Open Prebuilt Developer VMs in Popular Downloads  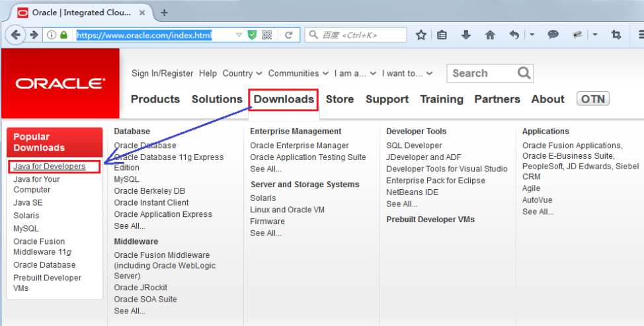47,283
